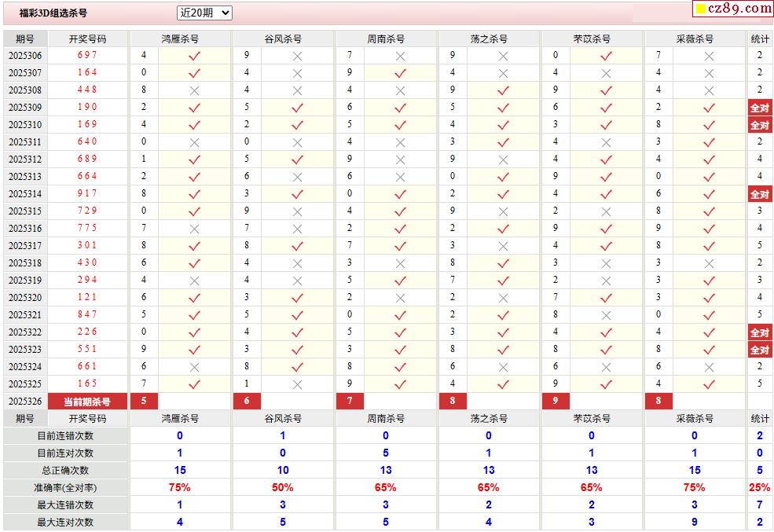Viewport: 774px width, 532px height.
Task: Click gray cross for 谷风 in row 2025316
Action: [297, 229]
